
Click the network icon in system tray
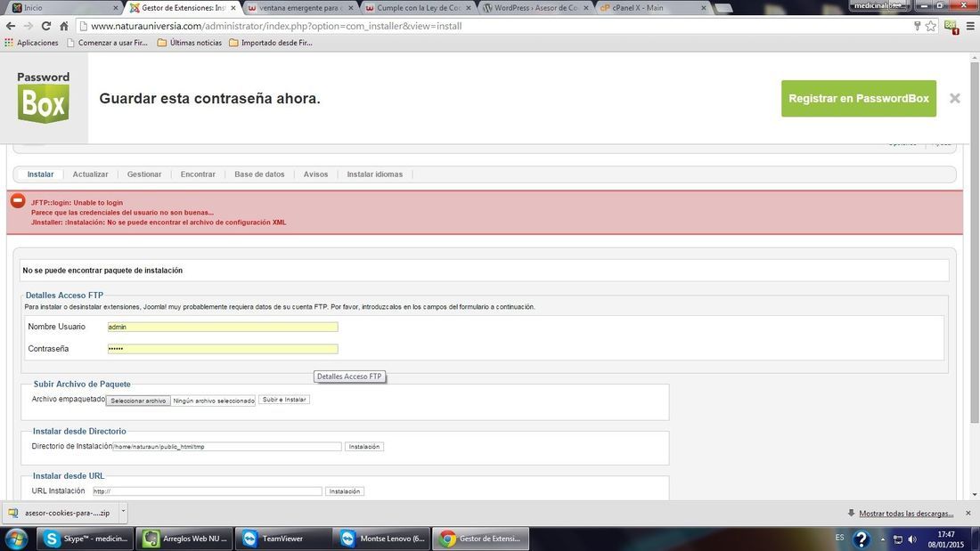pyautogui.click(x=897, y=539)
